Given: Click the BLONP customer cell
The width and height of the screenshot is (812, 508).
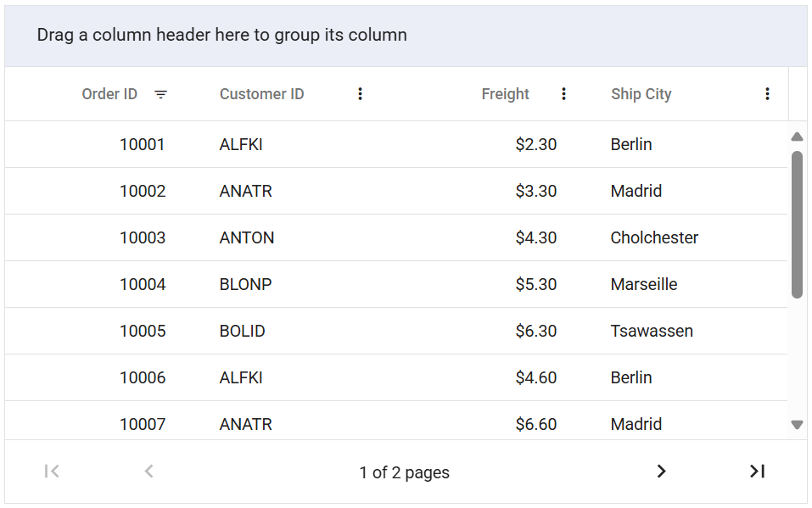Looking at the screenshot, I should (x=245, y=284).
